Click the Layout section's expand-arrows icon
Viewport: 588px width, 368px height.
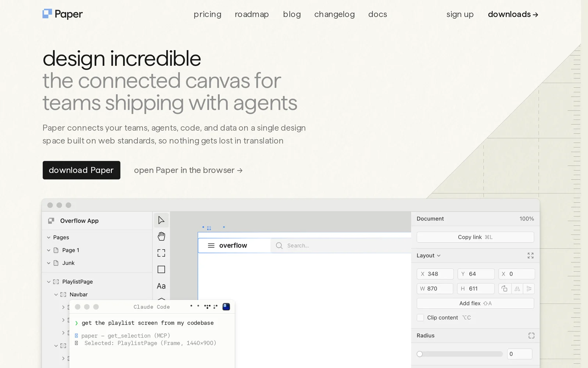(530, 255)
